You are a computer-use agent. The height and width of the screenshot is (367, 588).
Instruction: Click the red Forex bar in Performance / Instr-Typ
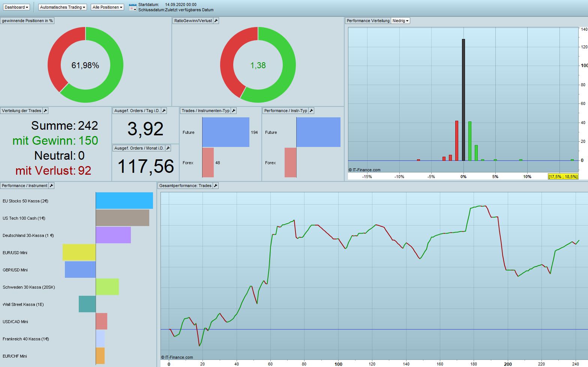(291, 163)
